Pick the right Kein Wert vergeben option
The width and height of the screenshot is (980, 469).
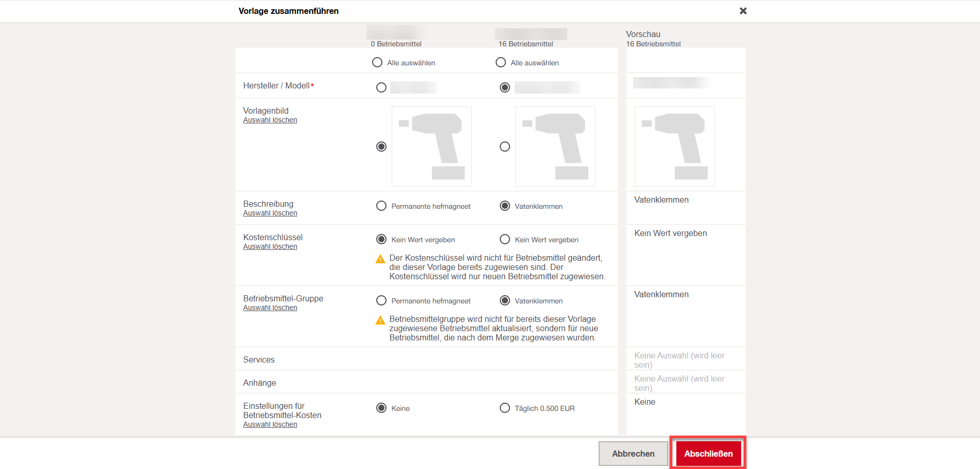point(505,240)
